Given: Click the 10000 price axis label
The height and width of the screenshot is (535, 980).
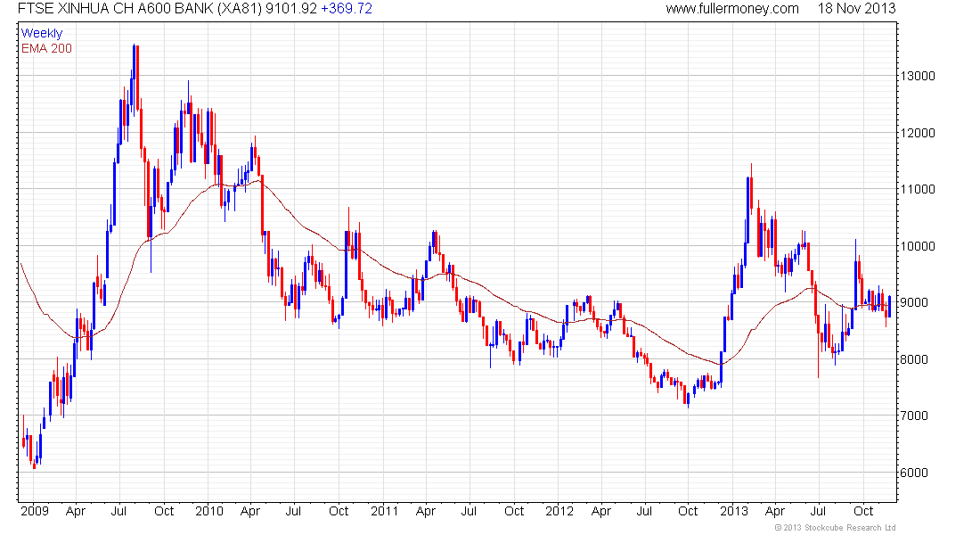Looking at the screenshot, I should [x=918, y=246].
